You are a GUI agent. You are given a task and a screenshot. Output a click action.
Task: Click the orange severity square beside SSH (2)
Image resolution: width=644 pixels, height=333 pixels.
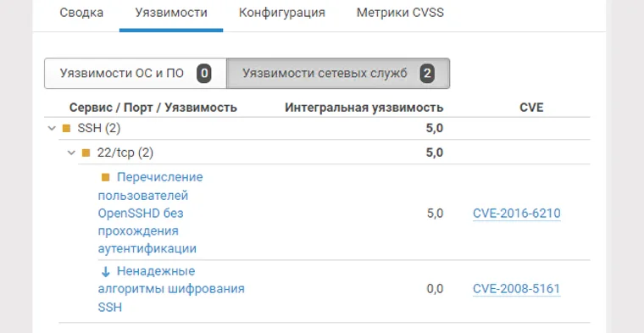(x=66, y=129)
